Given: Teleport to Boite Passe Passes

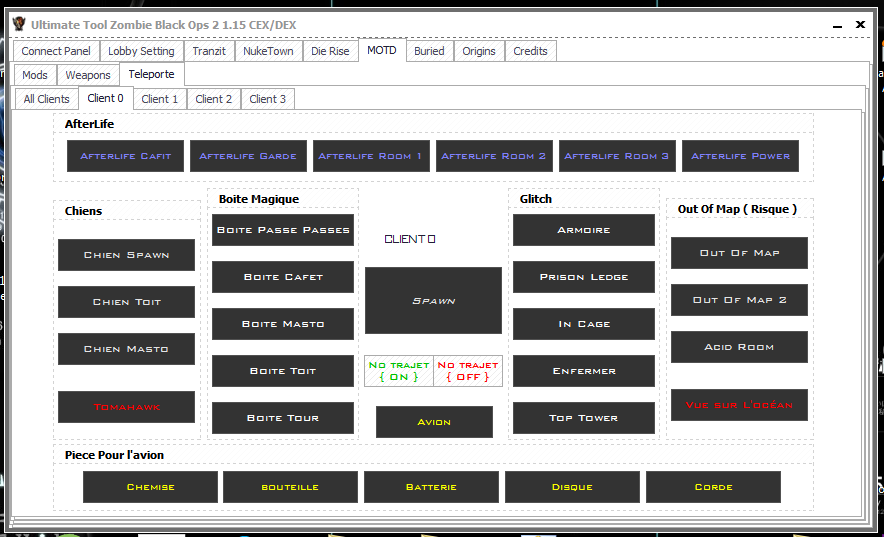Looking at the screenshot, I should coord(283,230).
